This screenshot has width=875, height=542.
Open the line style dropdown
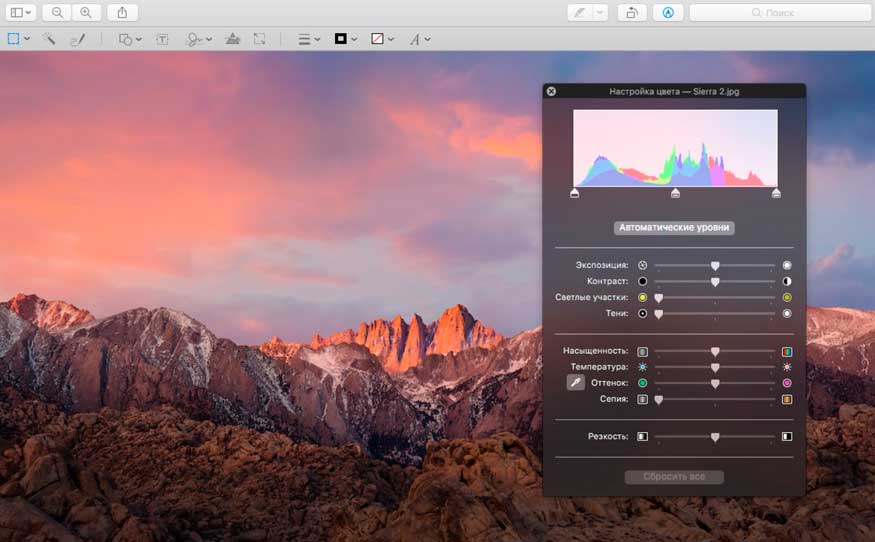310,39
